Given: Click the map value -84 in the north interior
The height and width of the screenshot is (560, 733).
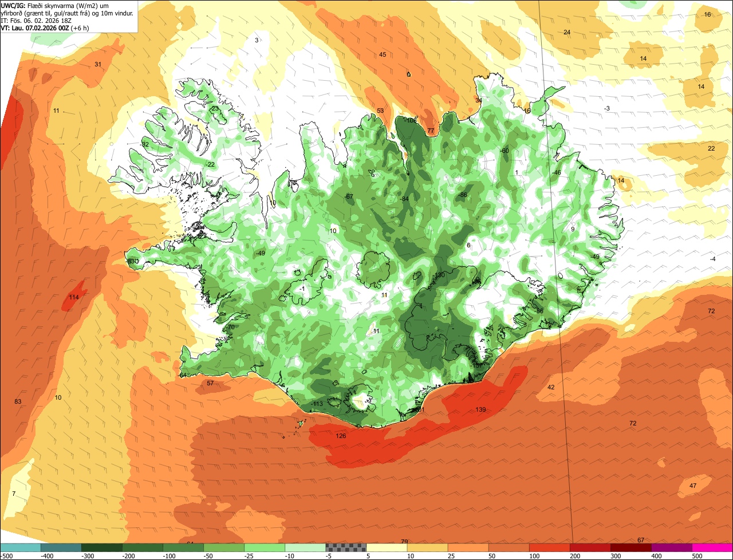Looking at the screenshot, I should tap(404, 199).
